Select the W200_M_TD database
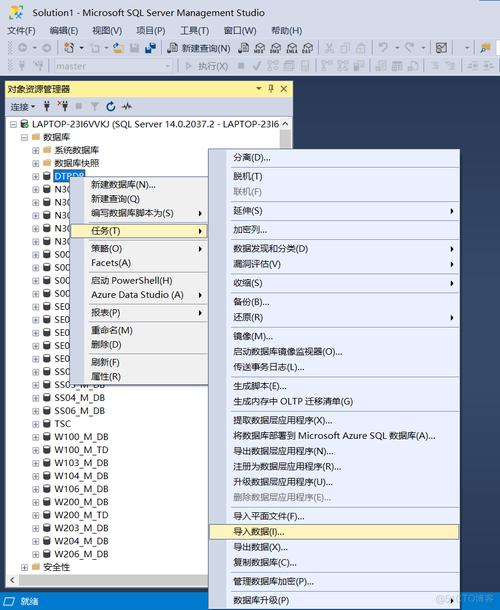 click(81, 515)
